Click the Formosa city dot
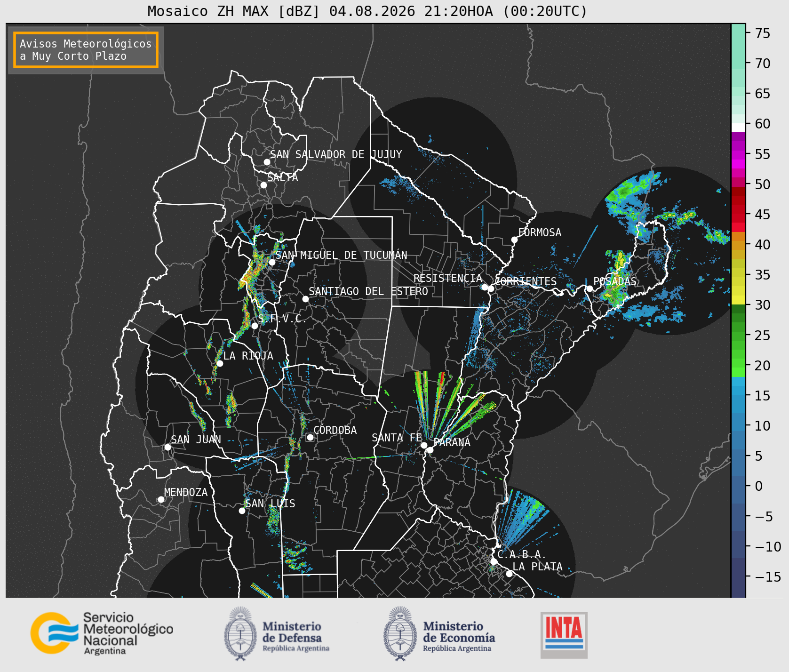 [514, 240]
